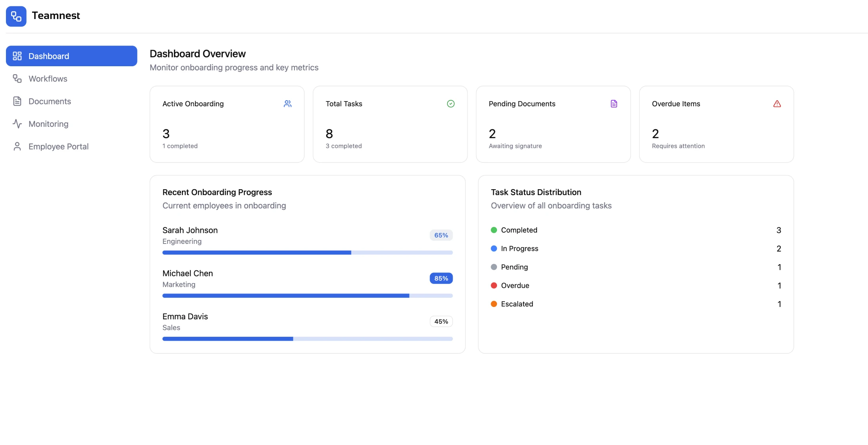The height and width of the screenshot is (445, 868).
Task: Click the Pending Documents card
Action: pyautogui.click(x=553, y=124)
